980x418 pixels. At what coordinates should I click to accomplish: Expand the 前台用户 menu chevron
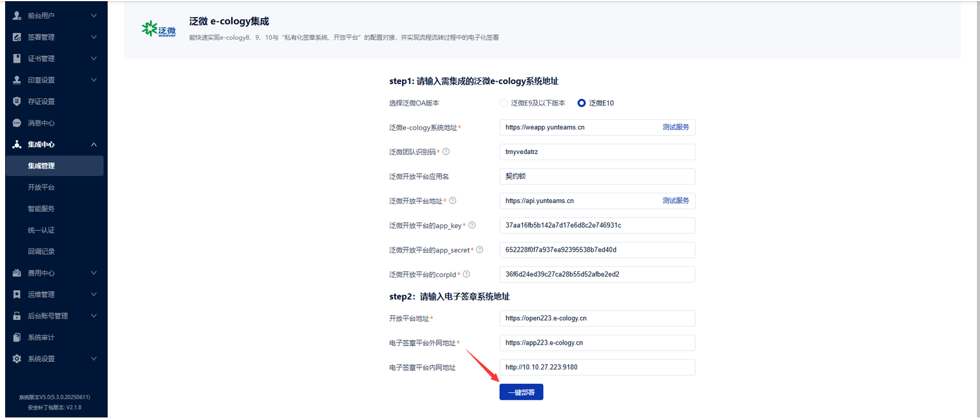94,16
